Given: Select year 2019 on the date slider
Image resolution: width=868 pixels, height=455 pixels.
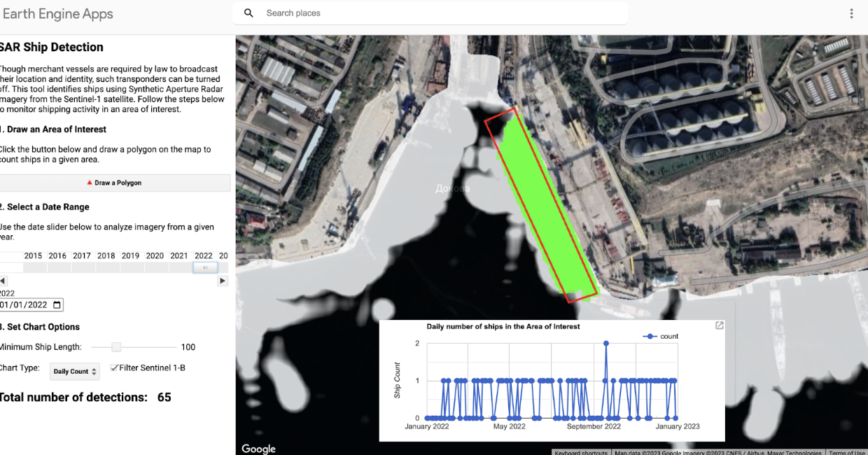Looking at the screenshot, I should pos(130,256).
